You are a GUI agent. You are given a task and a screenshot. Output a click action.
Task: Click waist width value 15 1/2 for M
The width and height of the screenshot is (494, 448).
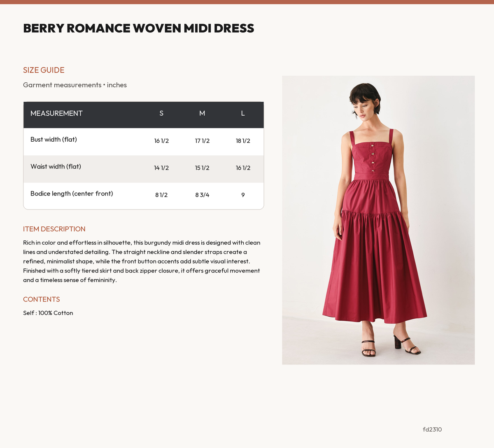(202, 168)
